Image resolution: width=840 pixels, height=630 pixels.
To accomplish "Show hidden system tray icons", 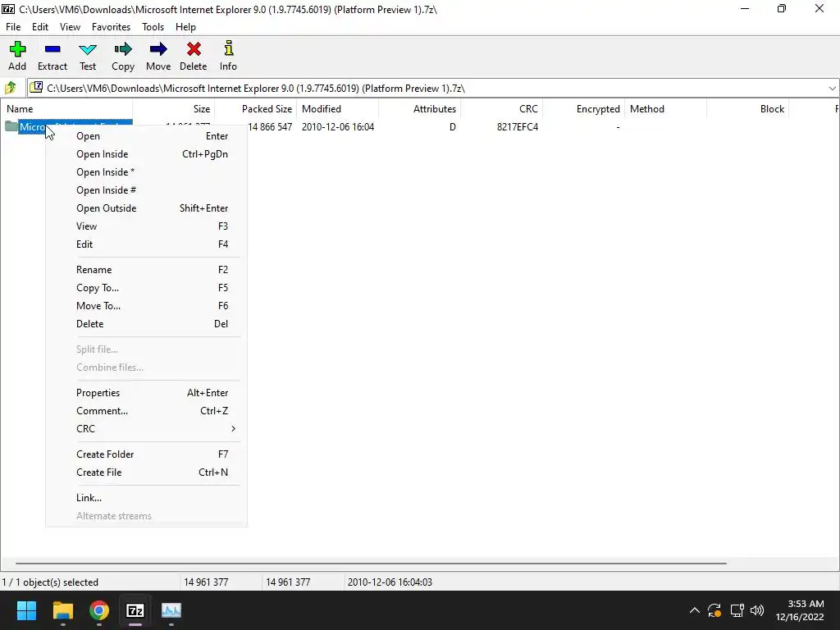I will point(694,610).
